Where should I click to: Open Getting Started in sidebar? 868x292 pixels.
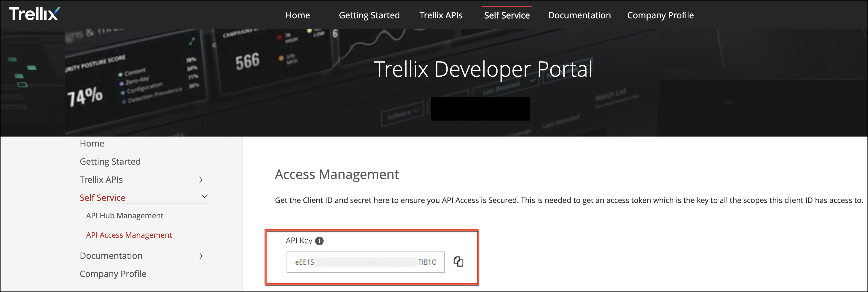(110, 162)
